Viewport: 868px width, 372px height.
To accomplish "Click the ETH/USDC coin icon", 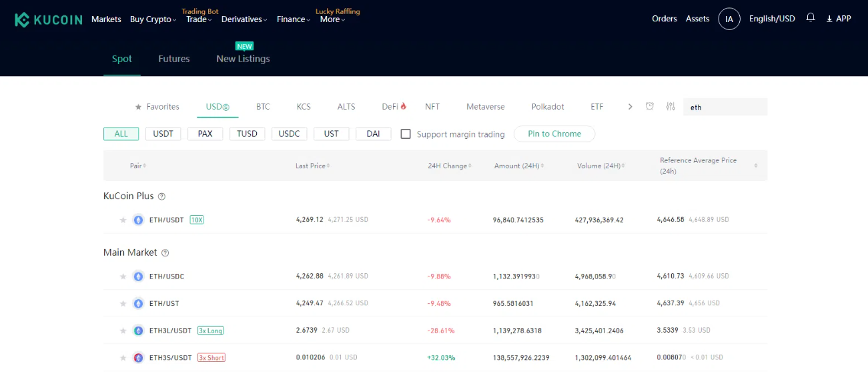I will pos(138,276).
